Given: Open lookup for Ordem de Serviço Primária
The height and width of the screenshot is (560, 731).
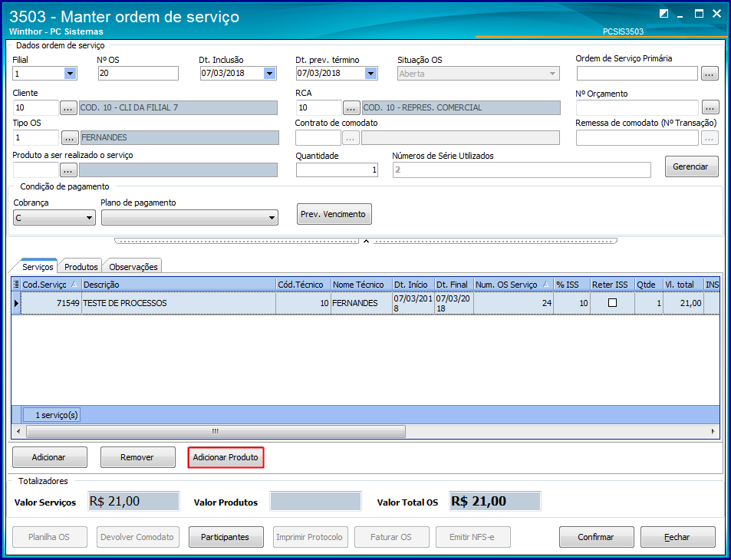Looking at the screenshot, I should tap(709, 74).
